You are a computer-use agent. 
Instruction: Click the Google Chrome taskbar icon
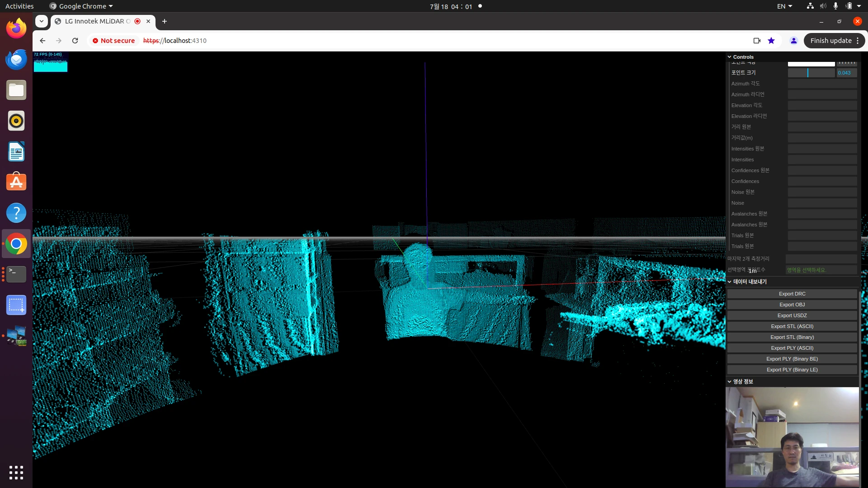coord(16,244)
